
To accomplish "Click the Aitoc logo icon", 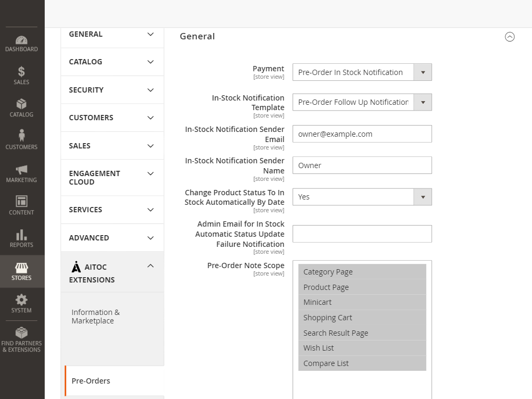I will pyautogui.click(x=76, y=267).
